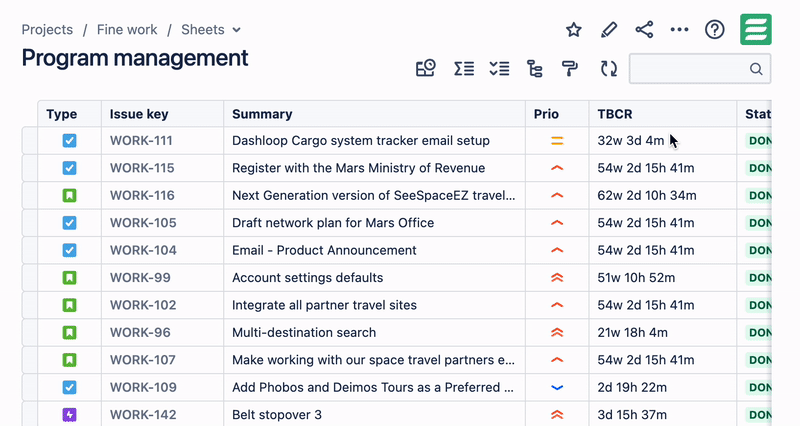Click the Program management page title

135,58
